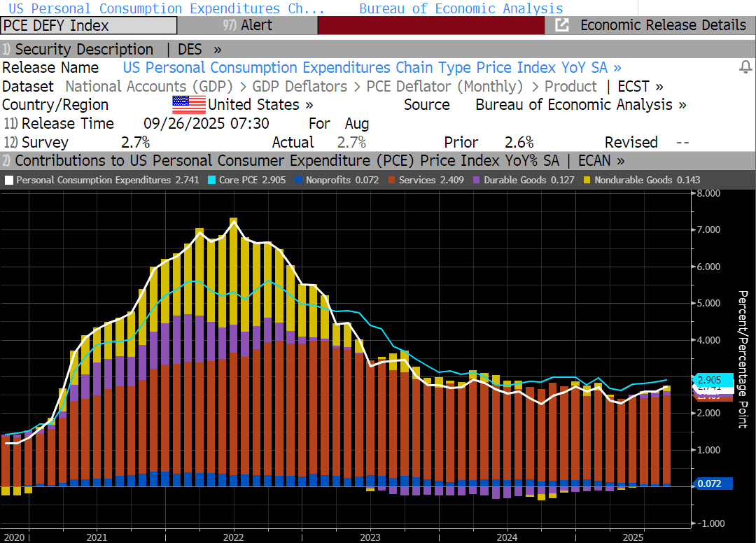The image size is (756, 543).
Task: Click the 1.000 y-axis label
Action: point(708,450)
